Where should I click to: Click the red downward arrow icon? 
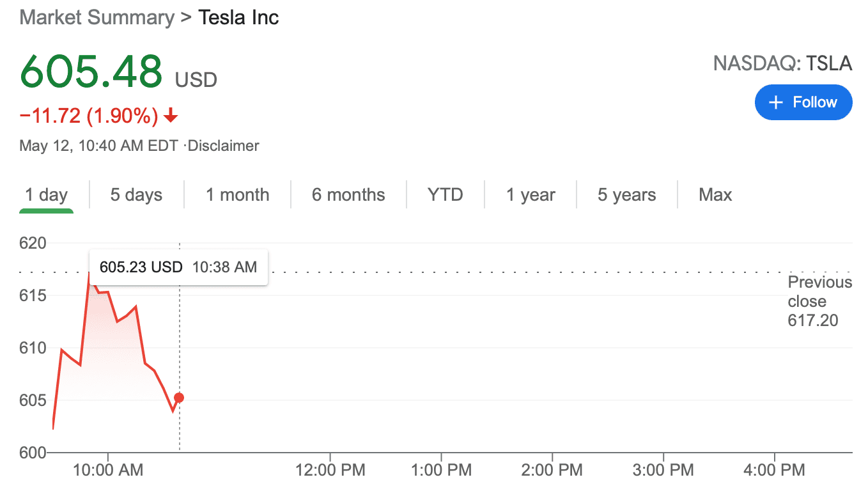tap(170, 116)
